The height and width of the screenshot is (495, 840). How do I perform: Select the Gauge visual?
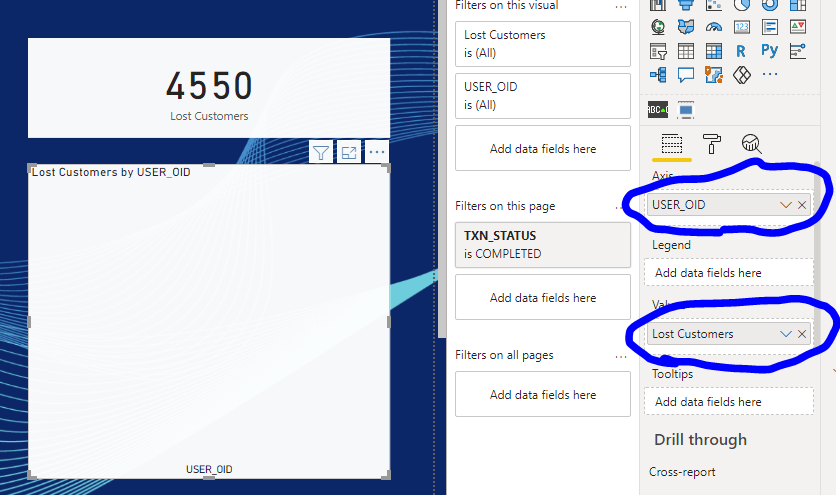pos(714,26)
